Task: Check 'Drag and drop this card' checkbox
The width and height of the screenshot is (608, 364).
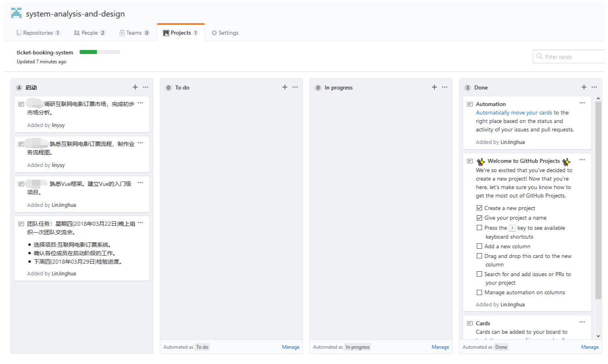Action: [x=479, y=256]
